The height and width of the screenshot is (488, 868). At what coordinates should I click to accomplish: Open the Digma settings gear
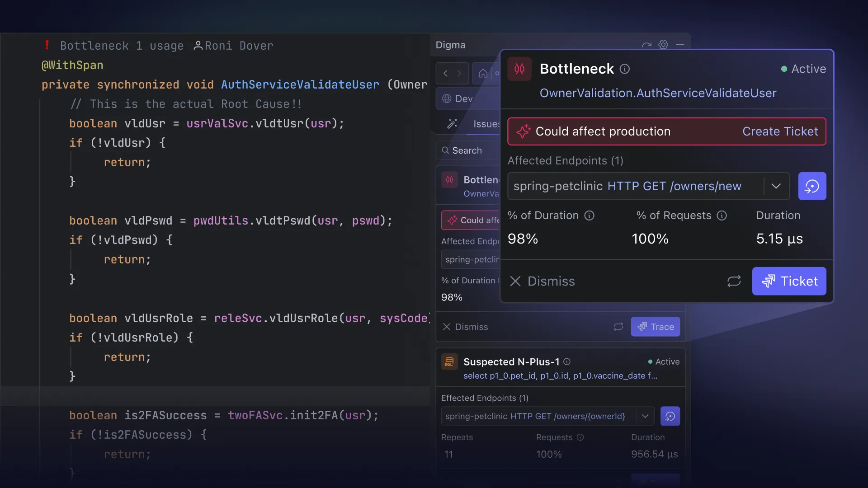coord(663,45)
